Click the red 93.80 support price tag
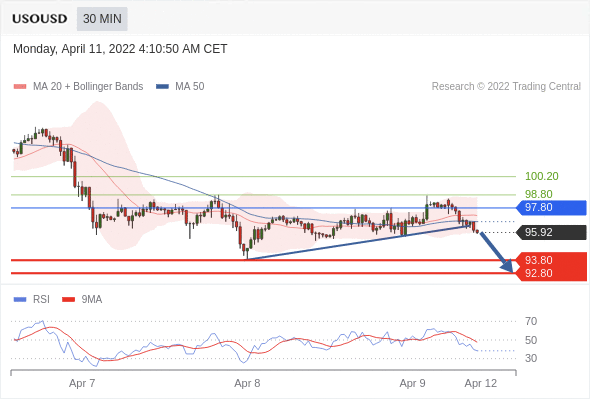590x400 pixels. click(551, 260)
